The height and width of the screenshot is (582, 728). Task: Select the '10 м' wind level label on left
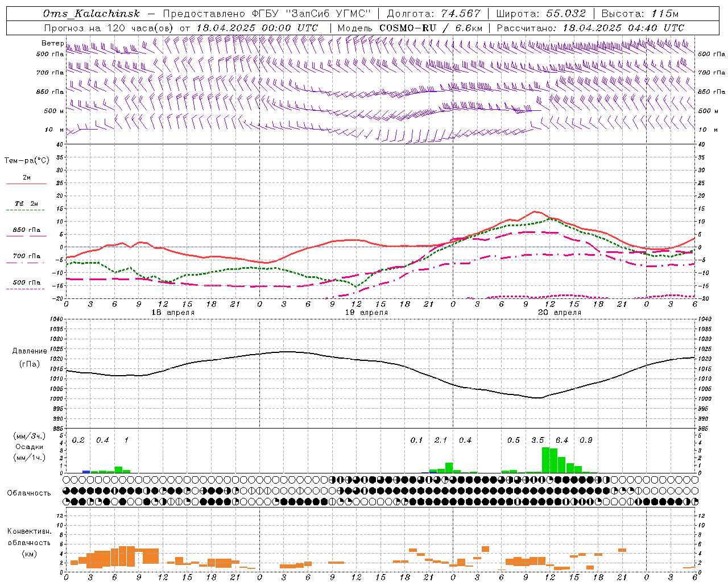click(54, 130)
